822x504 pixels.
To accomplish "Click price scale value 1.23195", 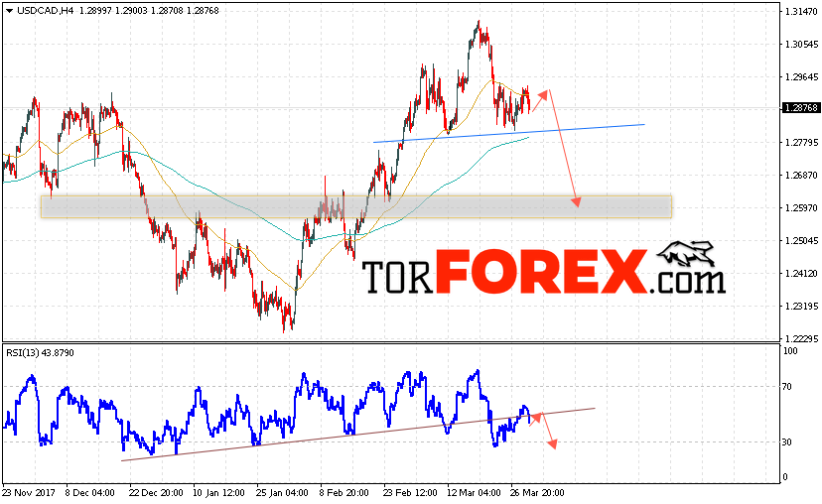I will click(801, 306).
